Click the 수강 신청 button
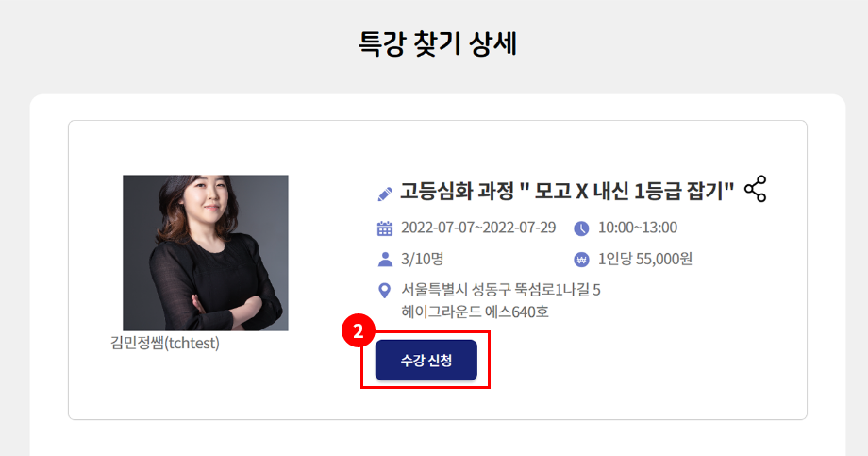Image resolution: width=868 pixels, height=456 pixels. pyautogui.click(x=426, y=360)
